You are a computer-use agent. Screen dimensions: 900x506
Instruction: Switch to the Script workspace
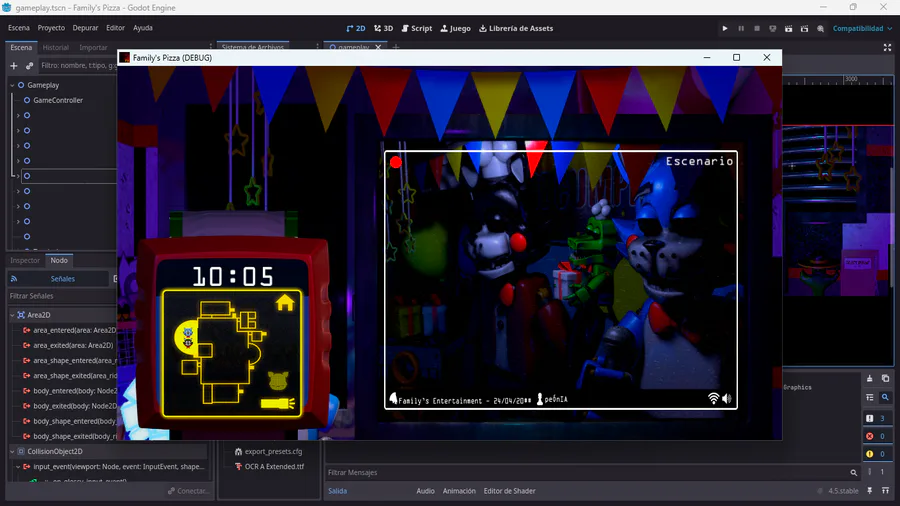coord(417,28)
